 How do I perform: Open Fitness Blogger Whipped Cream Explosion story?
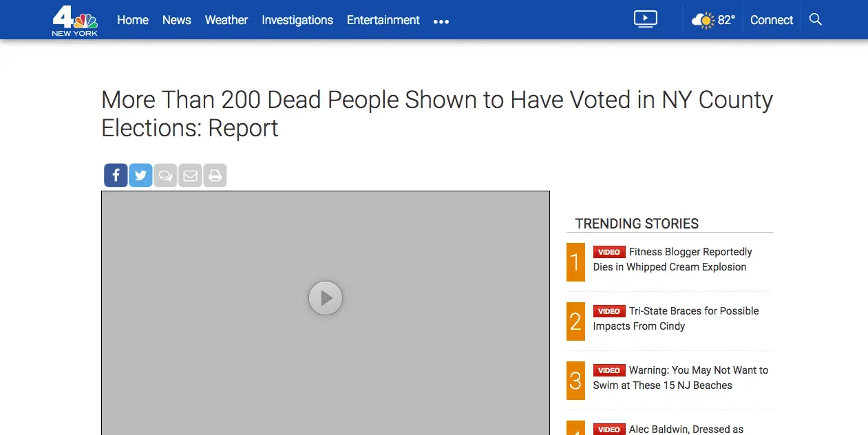coord(673,259)
